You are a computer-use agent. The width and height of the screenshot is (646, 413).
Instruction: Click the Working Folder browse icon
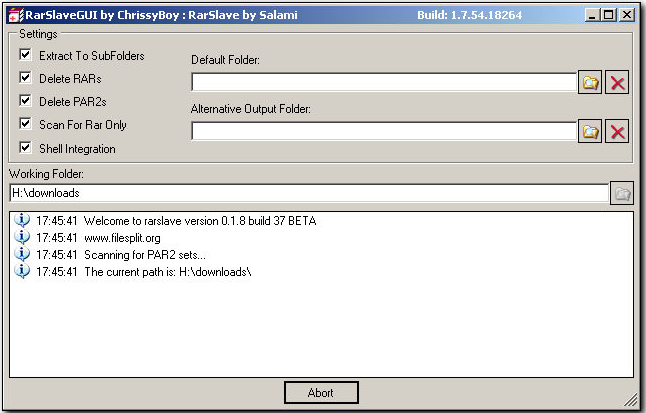pyautogui.click(x=622, y=193)
